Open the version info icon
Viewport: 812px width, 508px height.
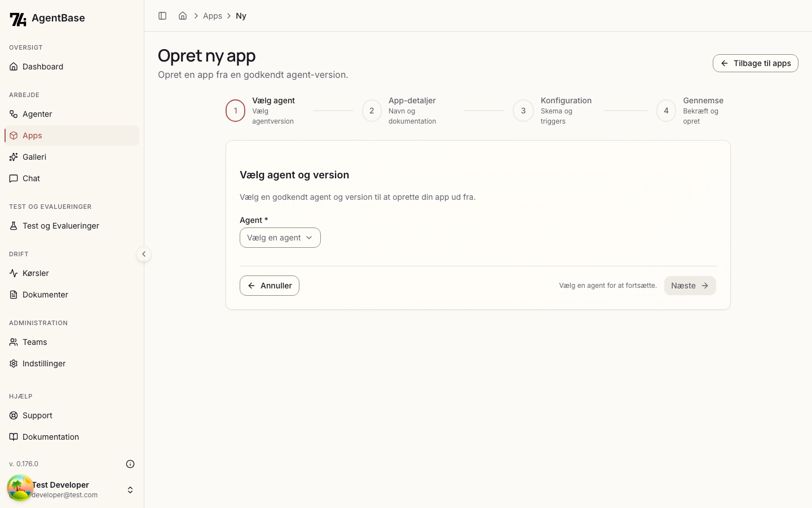pyautogui.click(x=130, y=464)
